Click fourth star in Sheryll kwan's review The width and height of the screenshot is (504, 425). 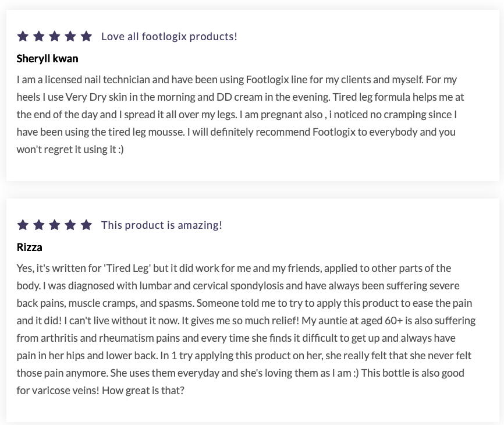[70, 36]
